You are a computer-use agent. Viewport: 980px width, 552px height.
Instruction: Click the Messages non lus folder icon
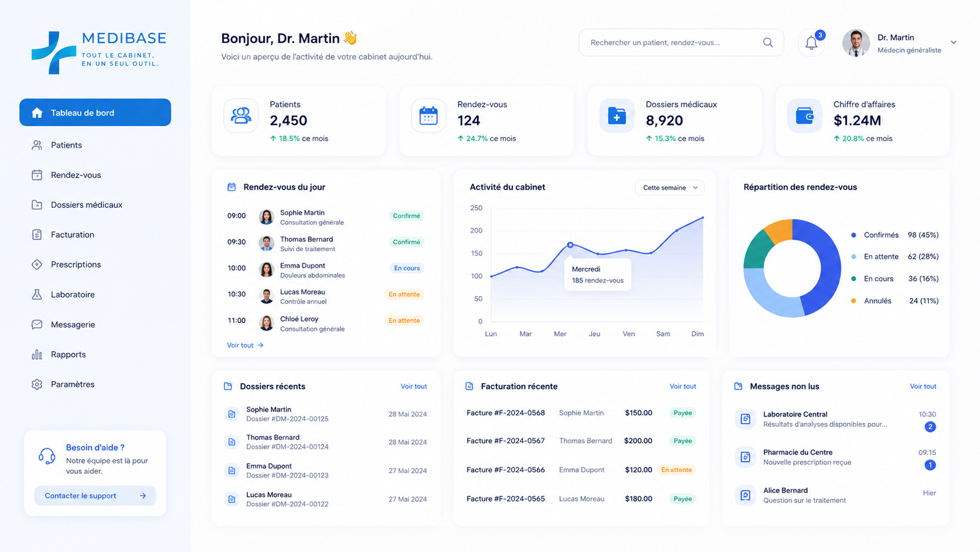739,386
